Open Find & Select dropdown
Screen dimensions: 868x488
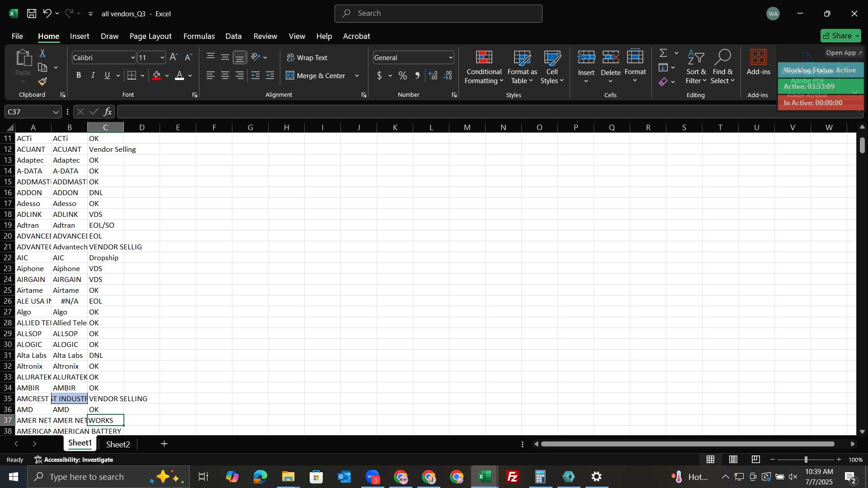coord(722,67)
